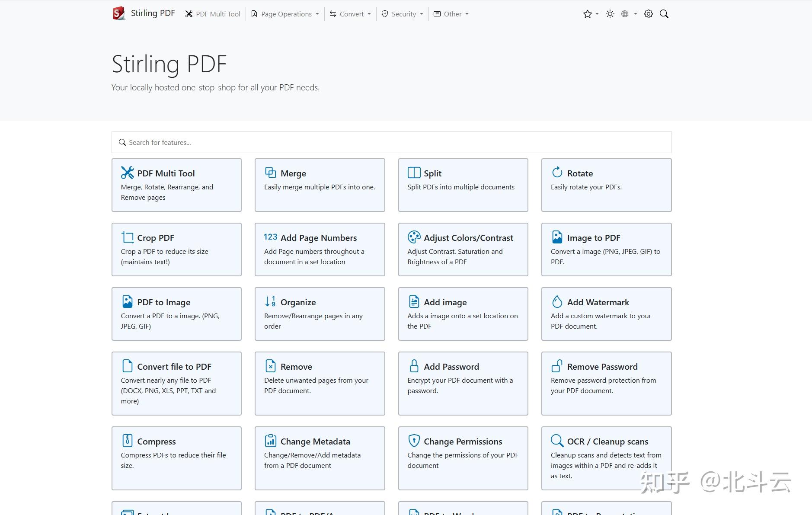Click the Rotate arrow icon
The width and height of the screenshot is (812, 515).
tap(557, 172)
